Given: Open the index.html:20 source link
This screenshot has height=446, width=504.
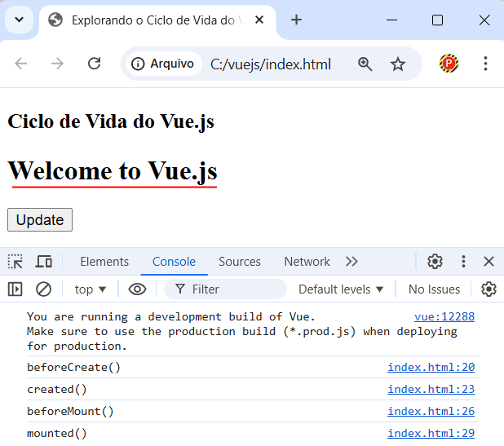Looking at the screenshot, I should 431,367.
